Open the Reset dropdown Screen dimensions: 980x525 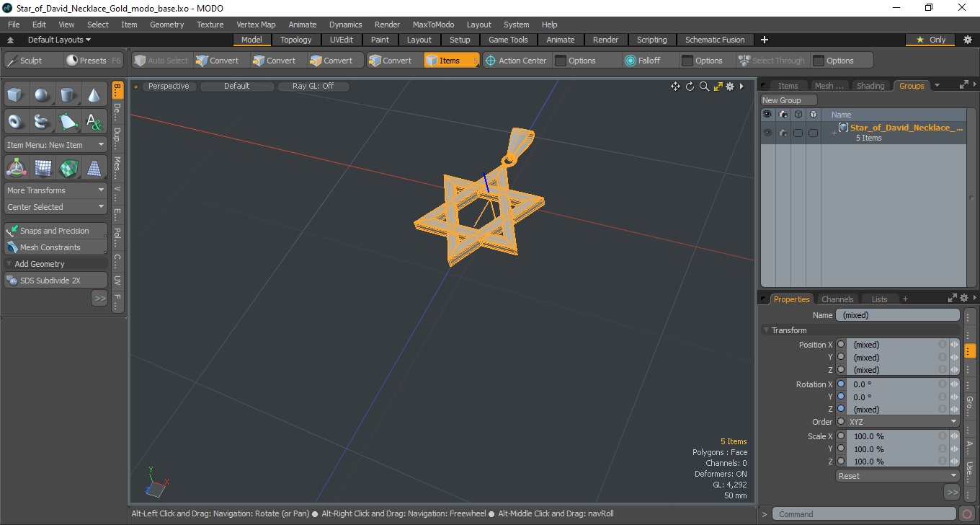click(x=897, y=476)
